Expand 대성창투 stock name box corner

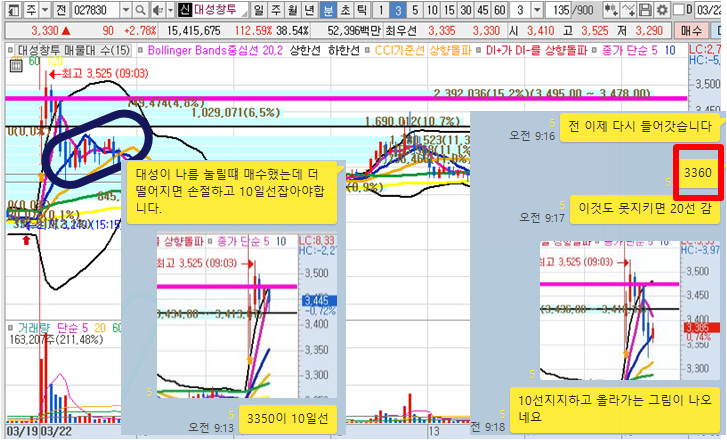point(244,12)
